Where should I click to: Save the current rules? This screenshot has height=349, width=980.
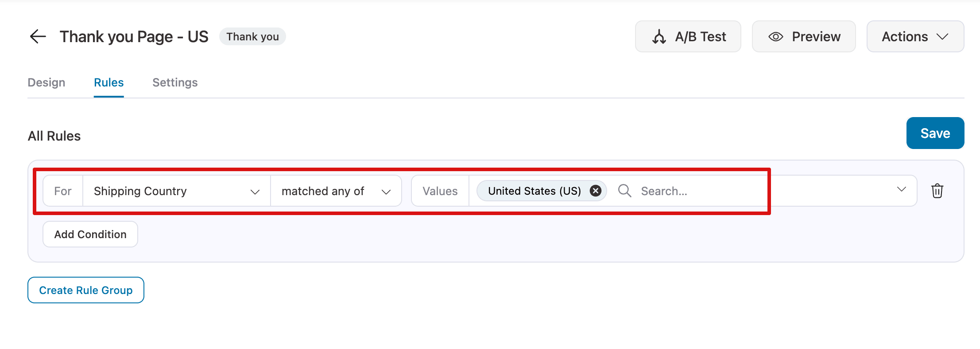click(935, 133)
